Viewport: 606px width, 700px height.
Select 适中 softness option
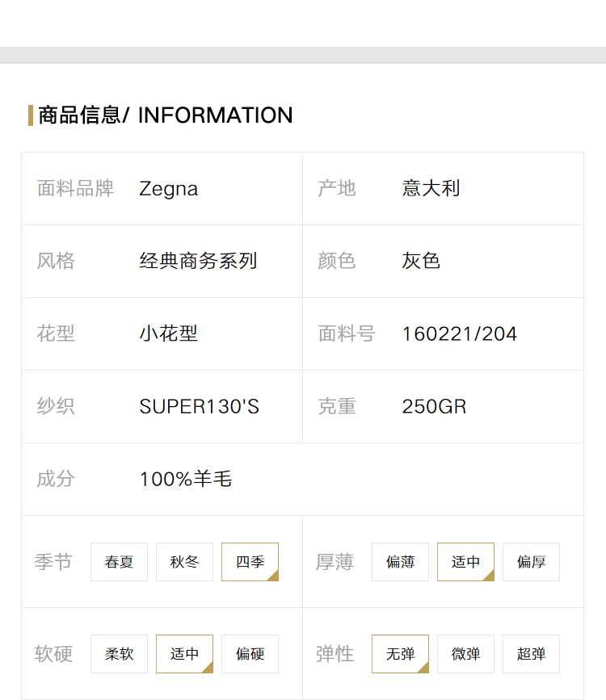click(x=184, y=653)
